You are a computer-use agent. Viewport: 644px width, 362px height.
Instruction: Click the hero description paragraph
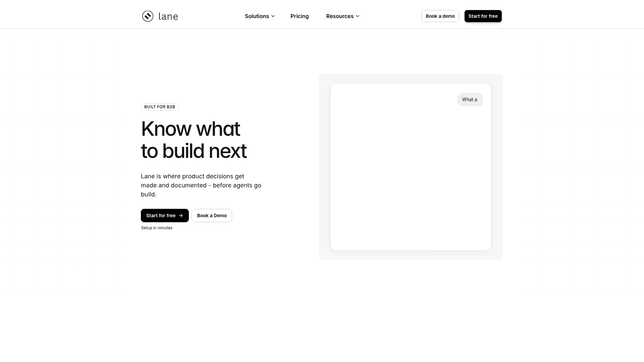pyautogui.click(x=201, y=185)
